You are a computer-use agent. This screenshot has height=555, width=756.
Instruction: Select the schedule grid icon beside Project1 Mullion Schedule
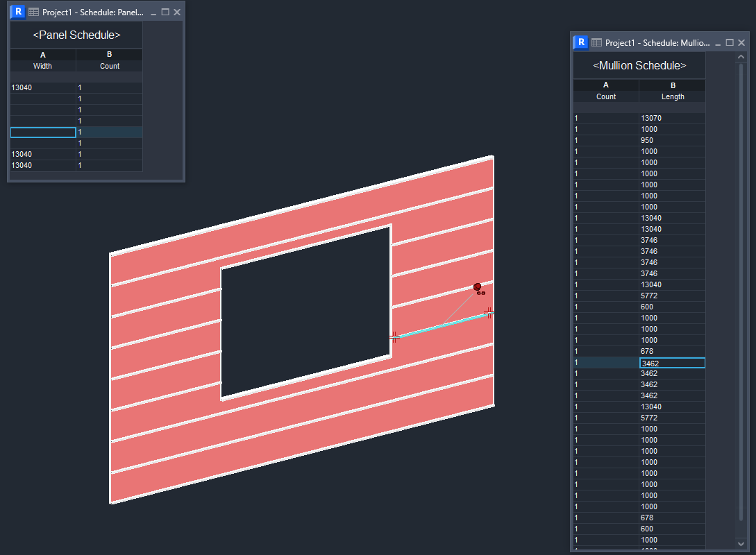point(597,42)
